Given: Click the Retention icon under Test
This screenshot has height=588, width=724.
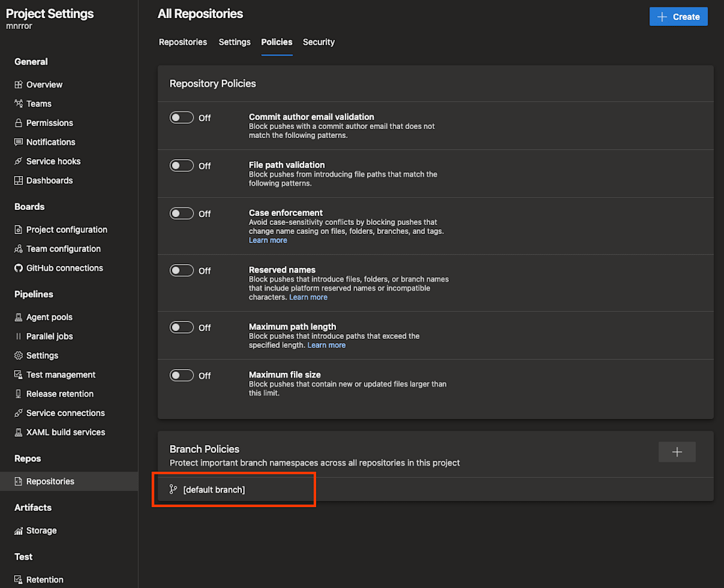Looking at the screenshot, I should [19, 580].
